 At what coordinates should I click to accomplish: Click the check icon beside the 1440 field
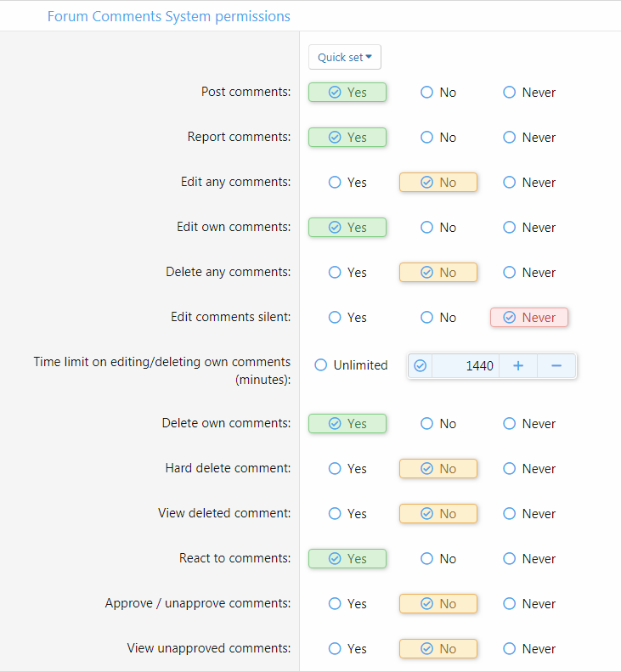420,366
